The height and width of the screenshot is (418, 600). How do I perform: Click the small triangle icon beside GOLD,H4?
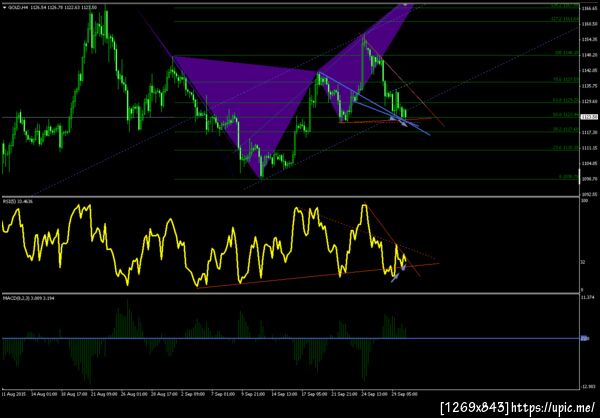(3, 7)
